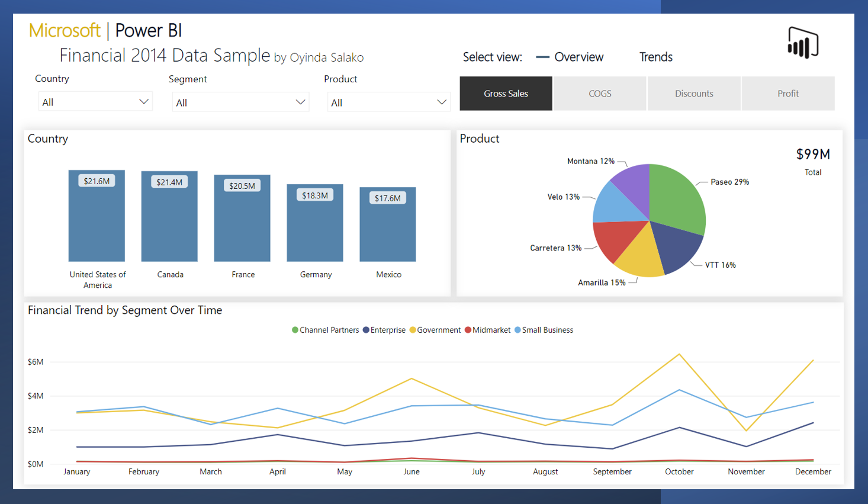Click the January axis label
Screen dimensions: 868x504
[x=76, y=471]
